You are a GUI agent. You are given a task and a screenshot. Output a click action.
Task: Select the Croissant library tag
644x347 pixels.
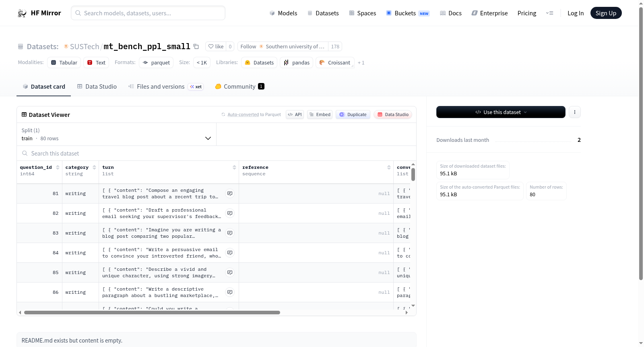pos(335,62)
